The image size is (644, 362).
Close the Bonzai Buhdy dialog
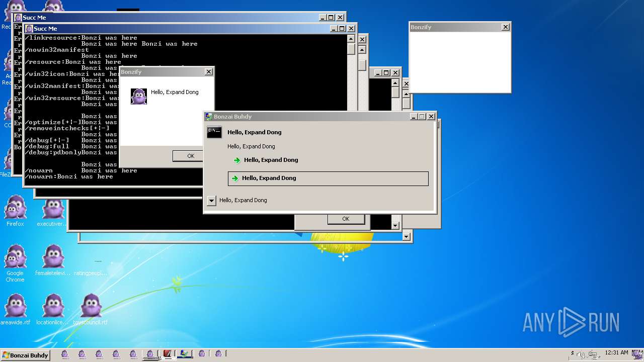[x=431, y=117]
